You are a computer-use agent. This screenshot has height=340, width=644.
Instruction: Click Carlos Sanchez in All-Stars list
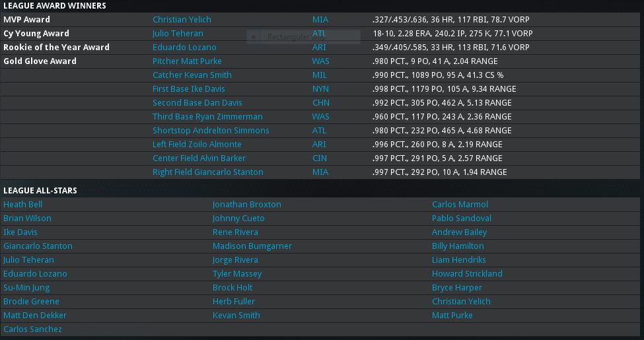(x=32, y=329)
